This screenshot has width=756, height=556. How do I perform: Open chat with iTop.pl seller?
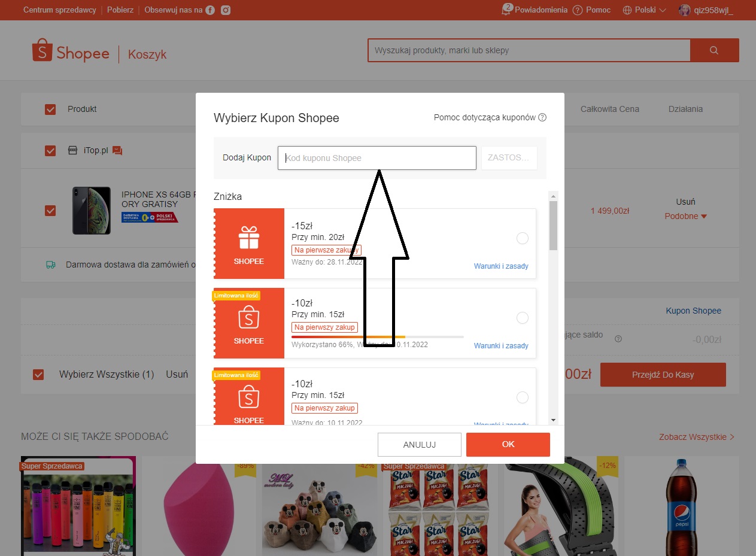117,151
